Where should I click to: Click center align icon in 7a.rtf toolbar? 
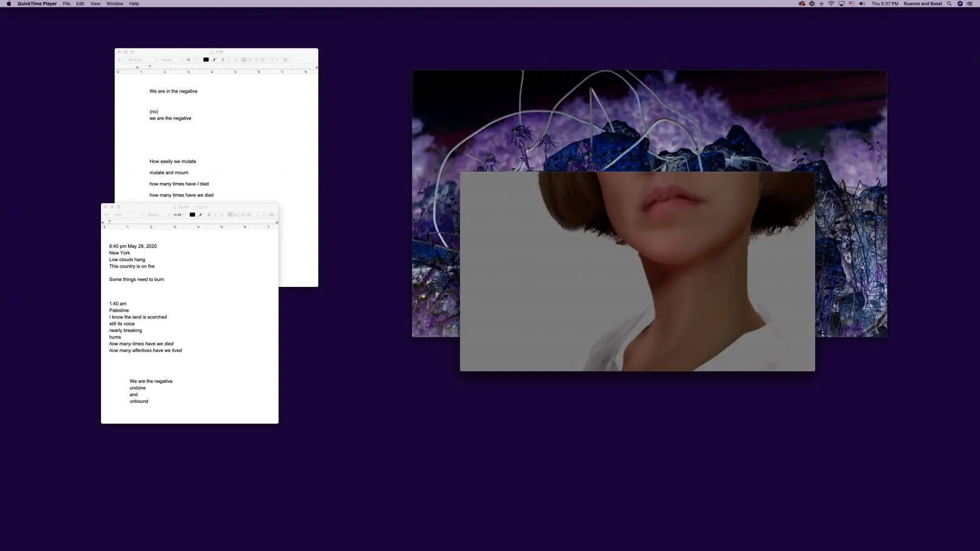[236, 215]
